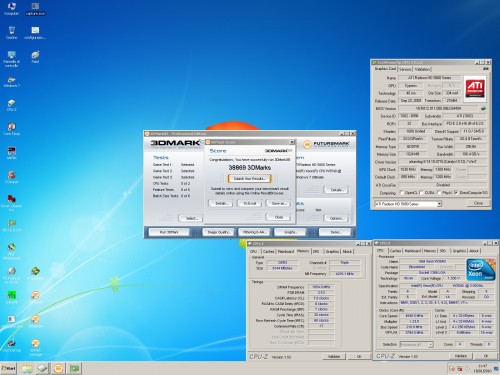Open Graphics tab in CPU-Z memory timings window
Image resolution: width=500 pixels, height=375 pixels.
click(332, 251)
